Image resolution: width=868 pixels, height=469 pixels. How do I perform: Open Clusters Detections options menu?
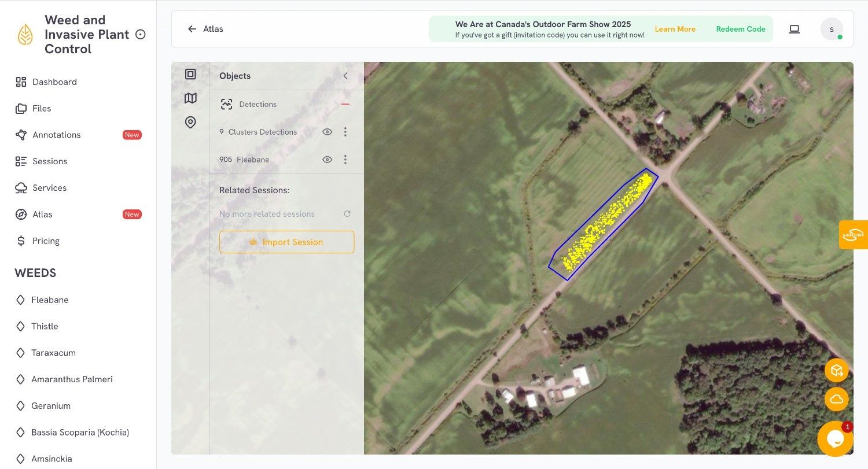(x=345, y=132)
